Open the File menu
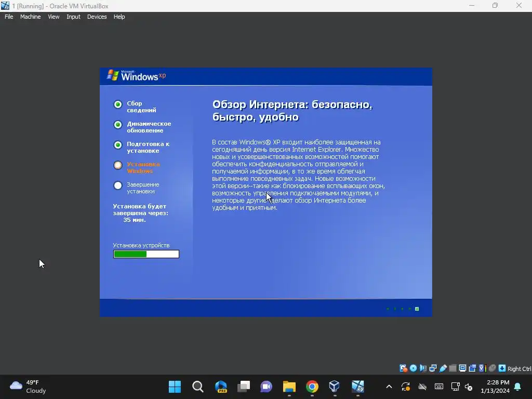Image resolution: width=532 pixels, height=399 pixels. coord(9,17)
